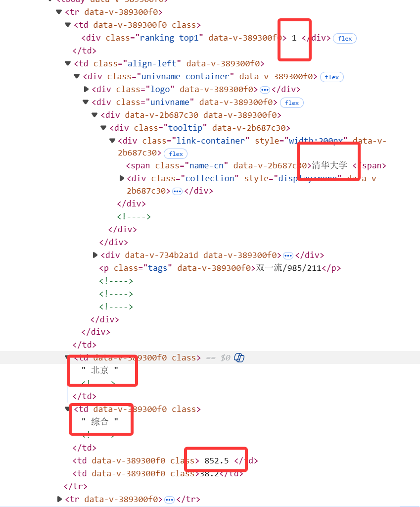Select the "collection" class value
The image size is (420, 507).
pos(209,178)
